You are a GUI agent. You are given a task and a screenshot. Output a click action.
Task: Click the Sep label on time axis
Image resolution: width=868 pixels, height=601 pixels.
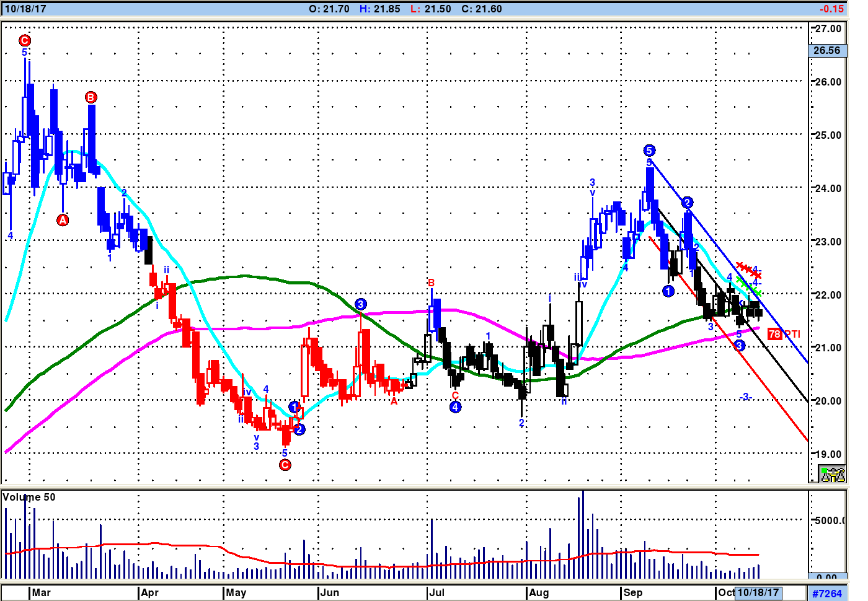pos(633,592)
